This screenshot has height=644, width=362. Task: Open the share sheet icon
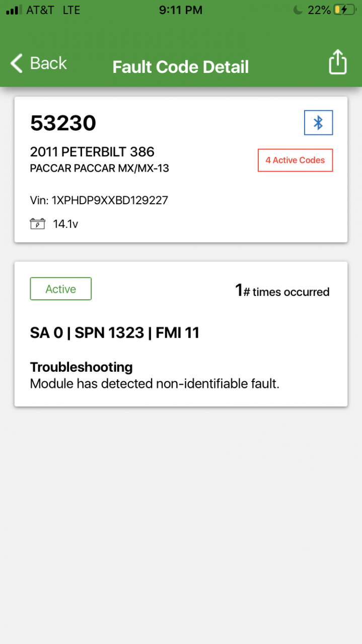337,62
